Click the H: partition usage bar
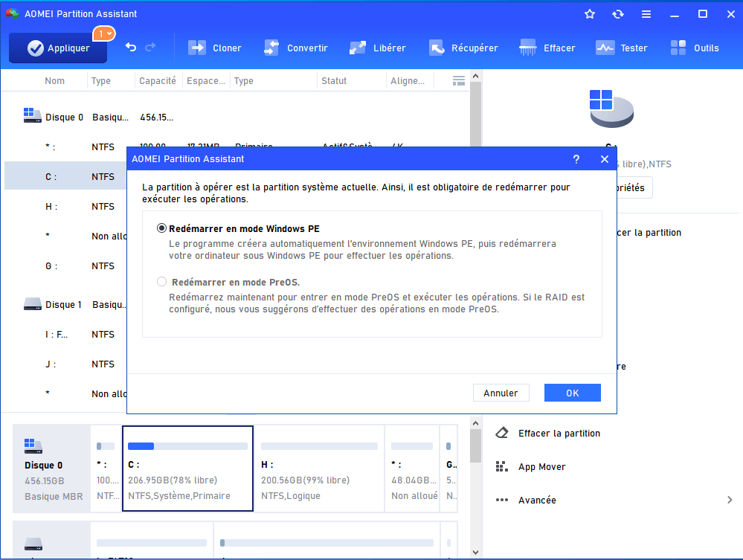The width and height of the screenshot is (743, 560). click(x=319, y=445)
